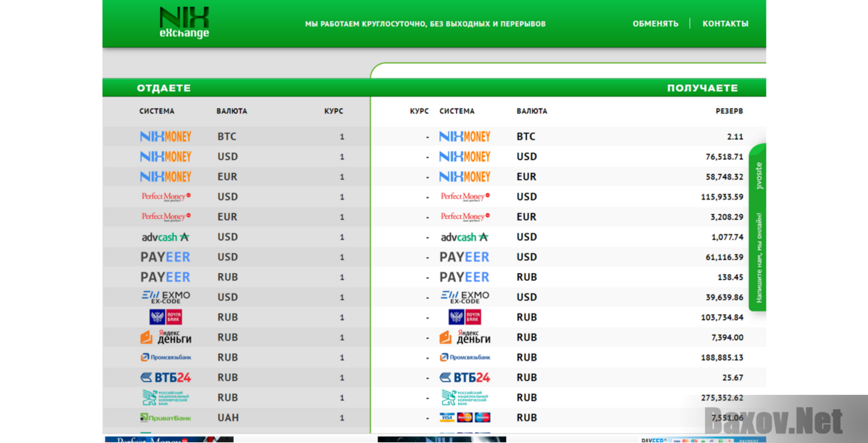Open the КОНТАКТЫ menu item
The width and height of the screenshot is (868, 443).
[725, 24]
